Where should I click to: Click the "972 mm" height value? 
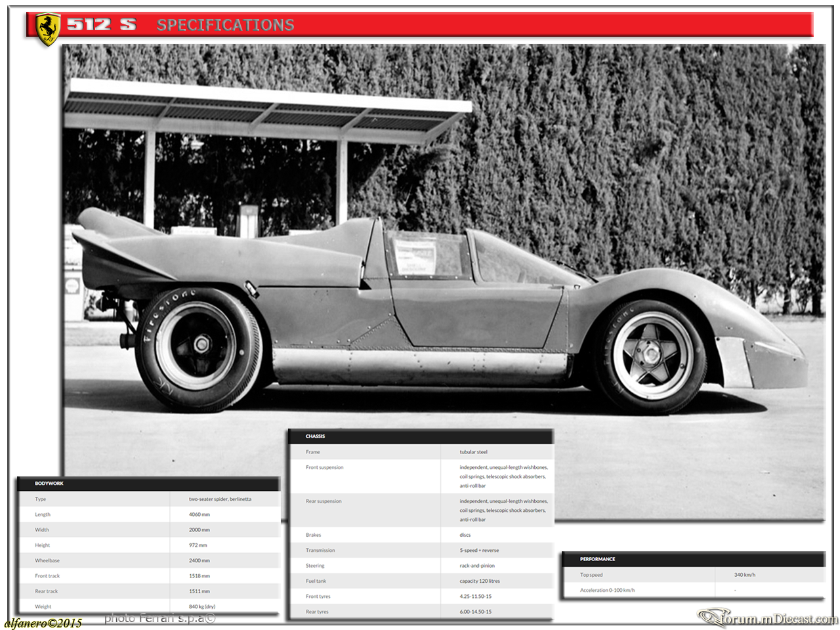tap(198, 545)
